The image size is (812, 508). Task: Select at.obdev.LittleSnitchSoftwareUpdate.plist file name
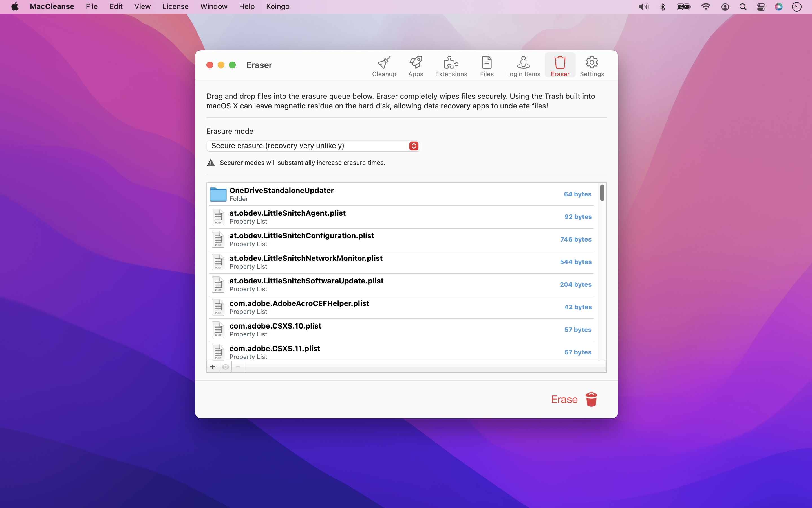[306, 281]
